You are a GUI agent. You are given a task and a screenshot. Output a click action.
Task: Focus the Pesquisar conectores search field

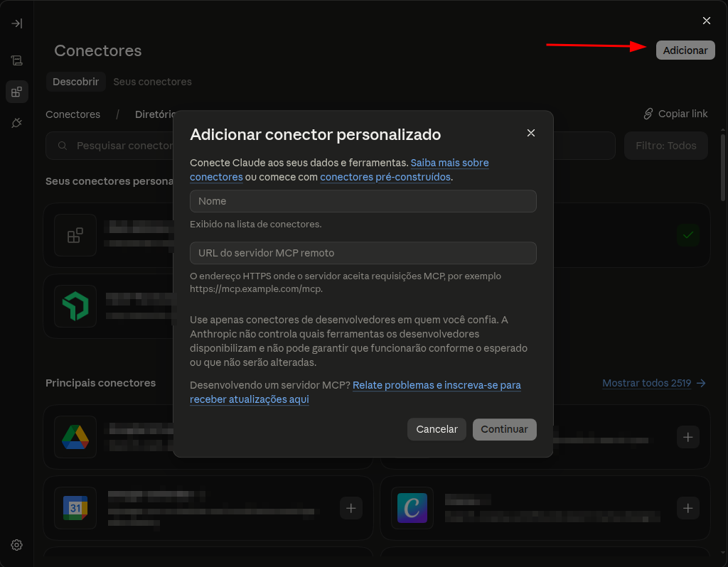tap(330, 146)
